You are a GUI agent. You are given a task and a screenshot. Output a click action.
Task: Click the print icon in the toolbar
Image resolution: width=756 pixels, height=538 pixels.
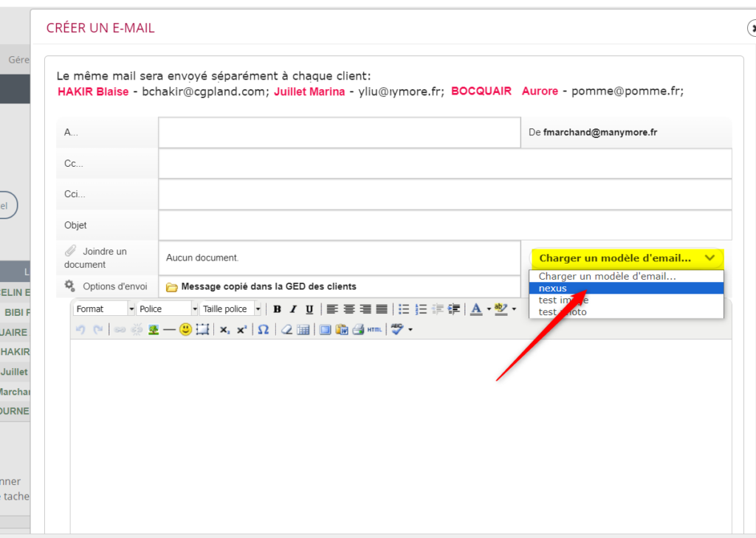358,330
